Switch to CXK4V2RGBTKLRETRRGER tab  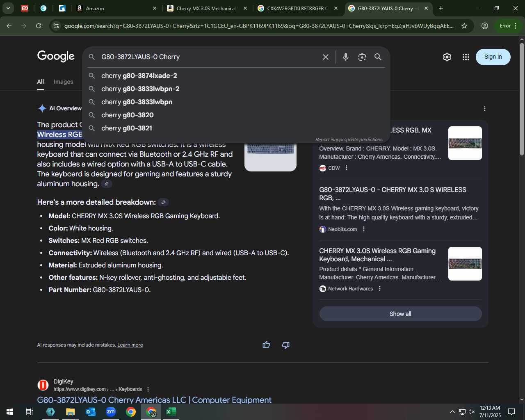298,8
